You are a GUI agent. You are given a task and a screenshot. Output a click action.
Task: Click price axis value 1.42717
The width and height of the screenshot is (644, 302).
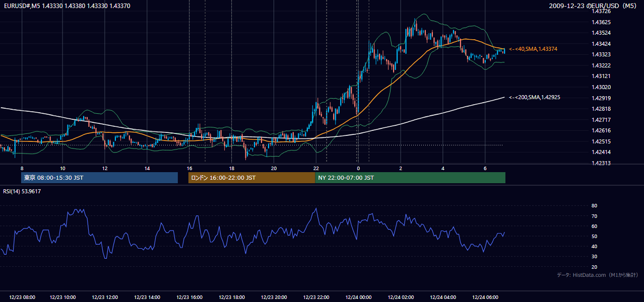[601, 120]
